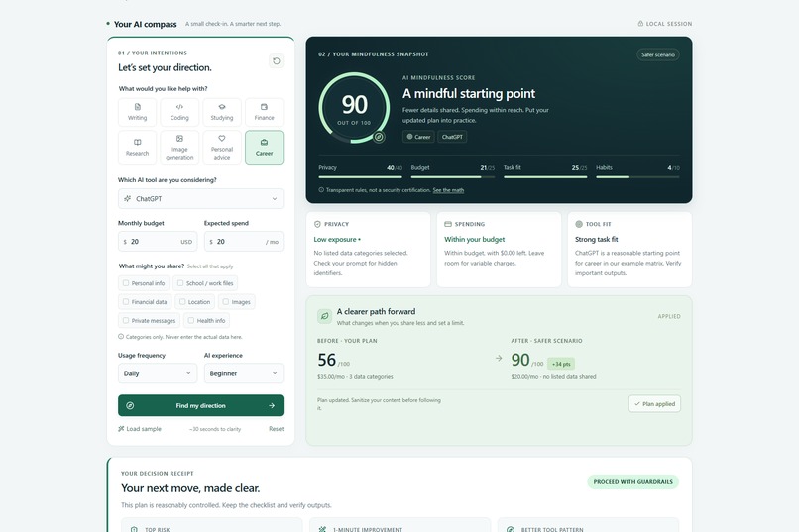Click the Your AI compass title
This screenshot has height=532, width=799.
145,24
